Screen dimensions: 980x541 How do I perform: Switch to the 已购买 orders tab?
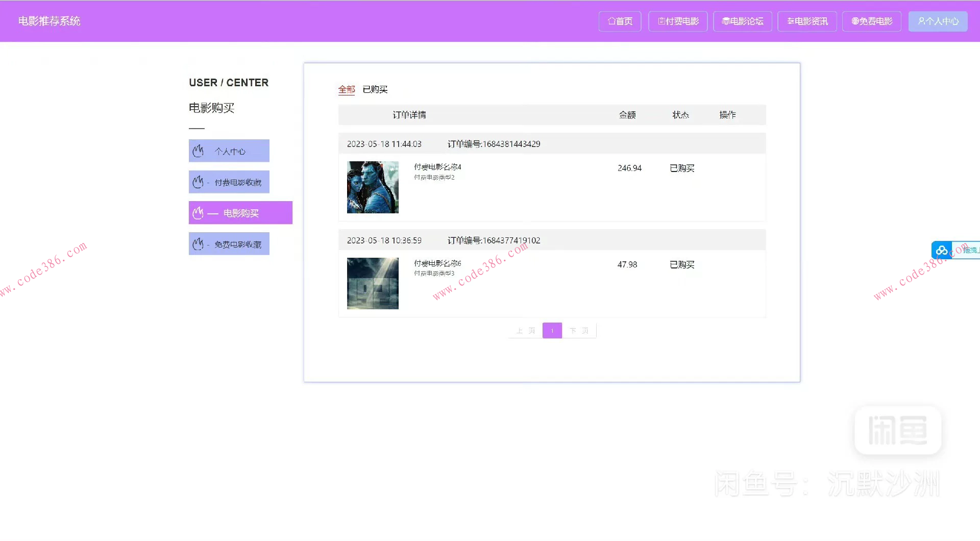click(x=375, y=89)
